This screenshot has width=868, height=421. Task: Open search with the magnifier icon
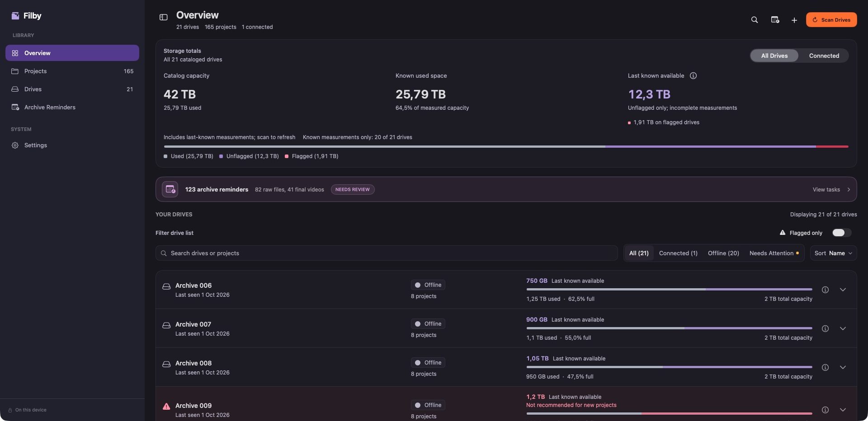pos(755,20)
